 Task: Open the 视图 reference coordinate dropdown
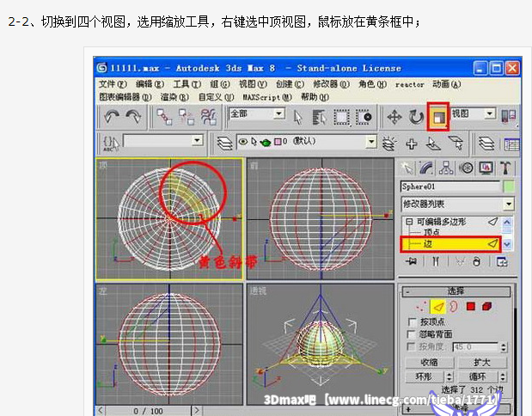(x=489, y=113)
